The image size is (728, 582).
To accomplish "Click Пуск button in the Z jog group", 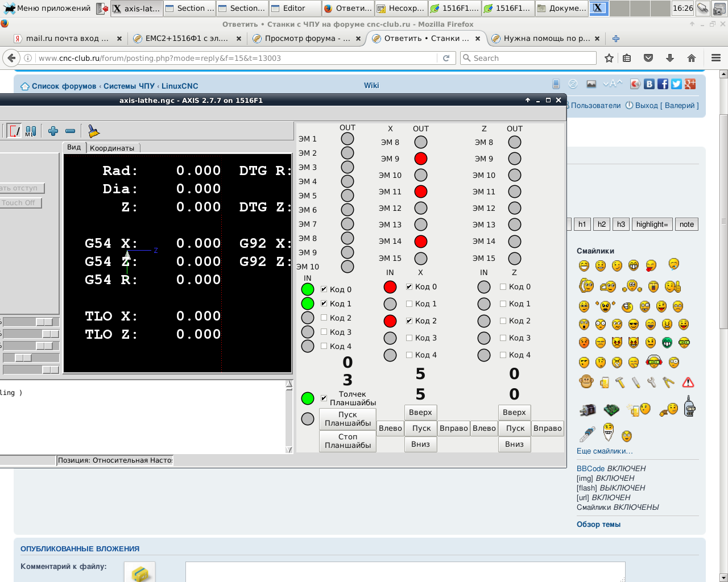I will (515, 428).
